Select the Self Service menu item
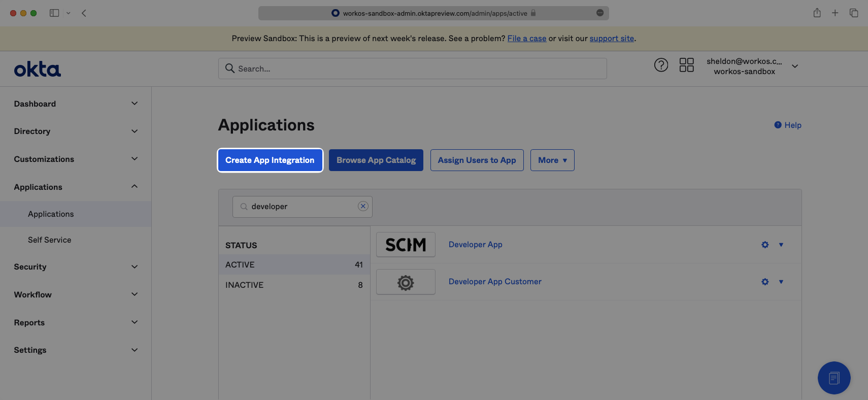This screenshot has height=400, width=868. pos(50,240)
